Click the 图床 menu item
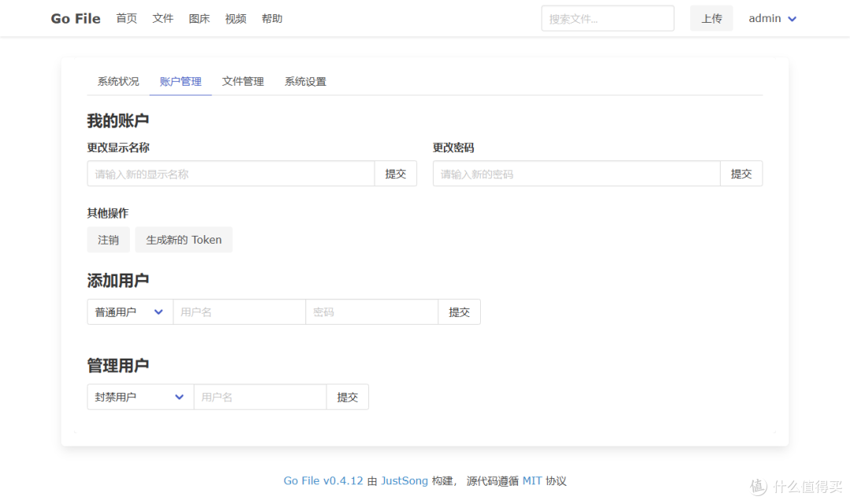 199,18
